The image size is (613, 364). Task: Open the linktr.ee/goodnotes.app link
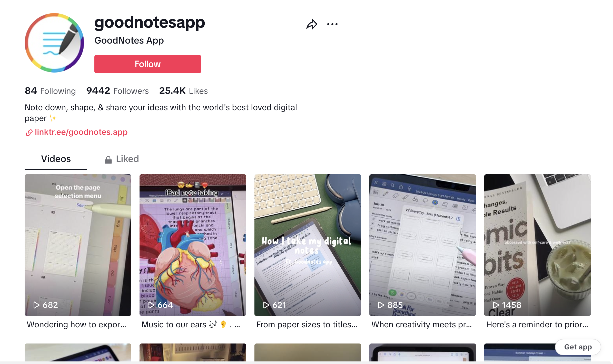point(81,132)
